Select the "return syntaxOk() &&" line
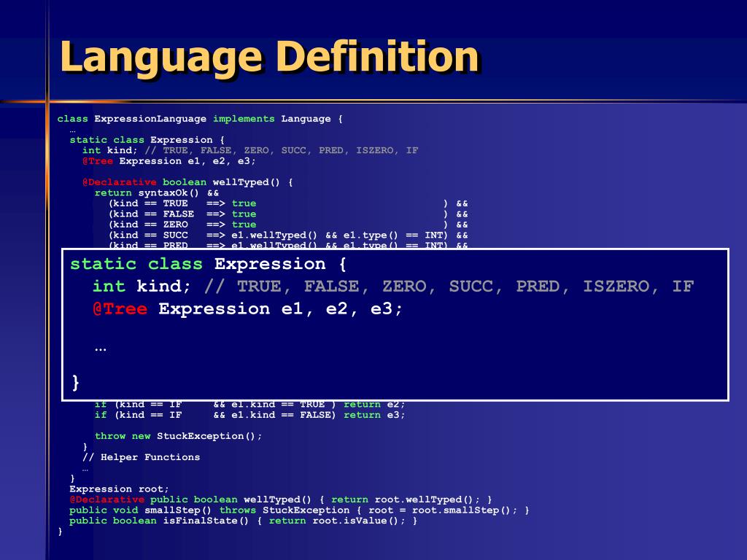Viewport: 747px width, 560px height. pyautogui.click(x=157, y=192)
